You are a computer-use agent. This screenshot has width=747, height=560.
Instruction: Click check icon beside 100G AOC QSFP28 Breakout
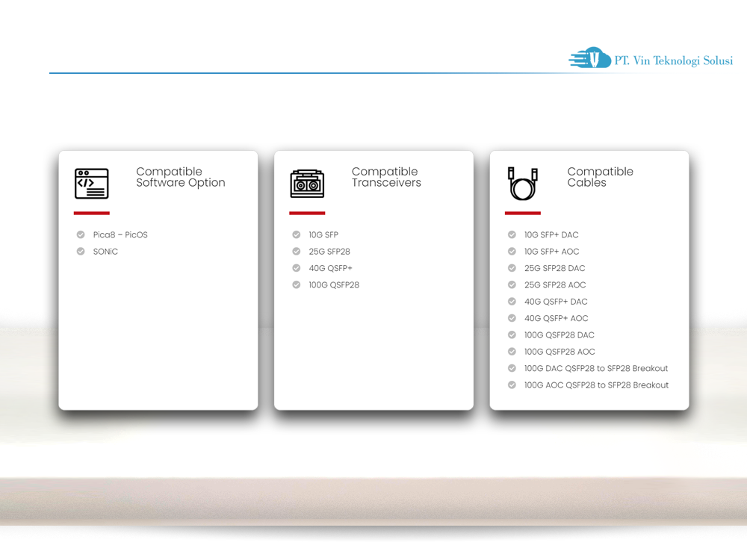click(x=512, y=385)
